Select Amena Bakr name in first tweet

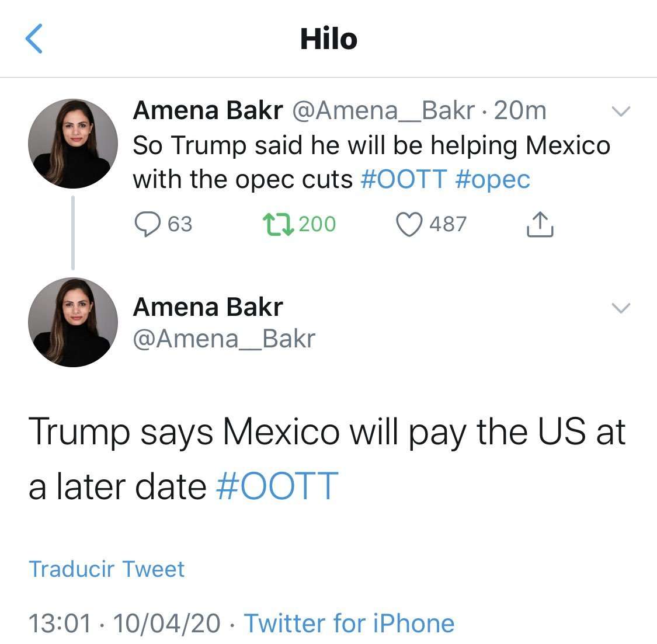point(208,110)
